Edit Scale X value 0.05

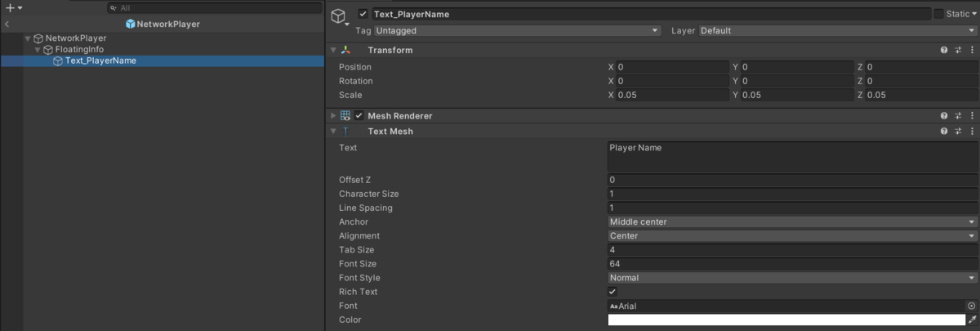tap(672, 95)
